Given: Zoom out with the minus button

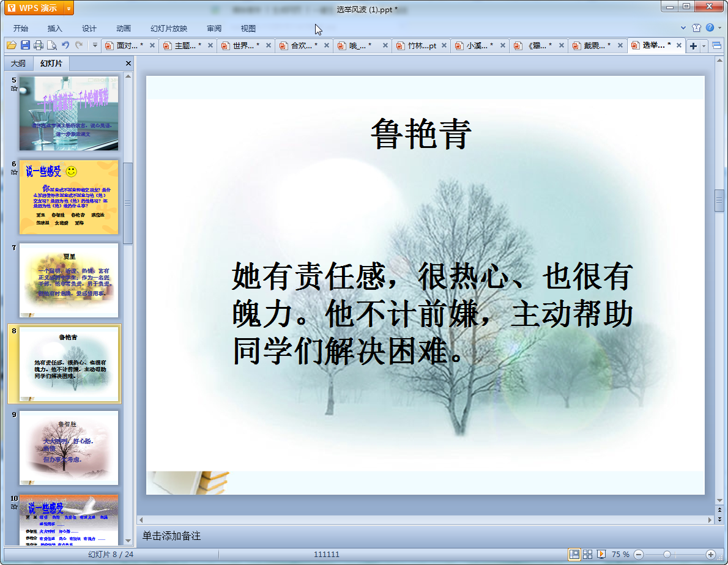Looking at the screenshot, I should (639, 555).
